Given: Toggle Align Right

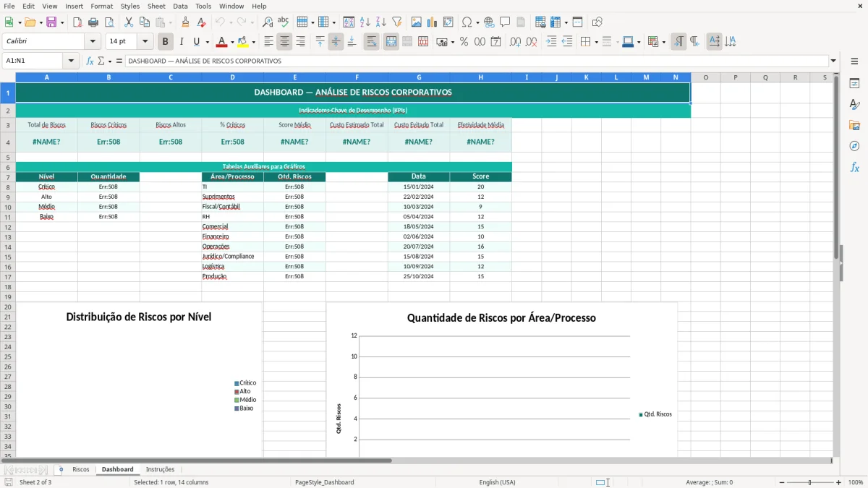Looking at the screenshot, I should pyautogui.click(x=300, y=42).
